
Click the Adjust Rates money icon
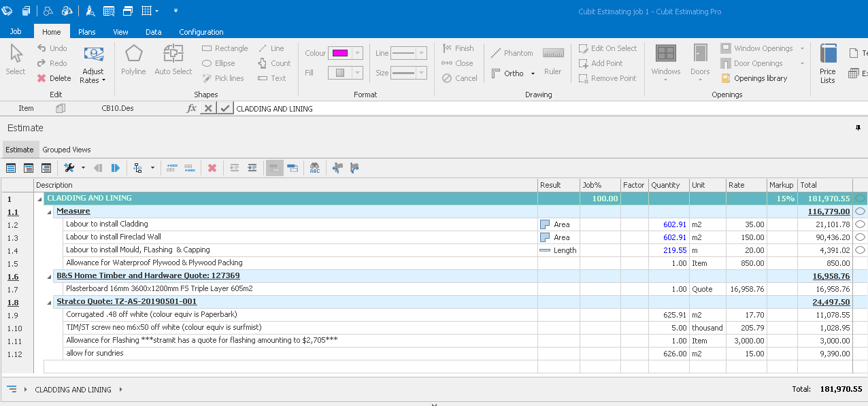(93, 56)
